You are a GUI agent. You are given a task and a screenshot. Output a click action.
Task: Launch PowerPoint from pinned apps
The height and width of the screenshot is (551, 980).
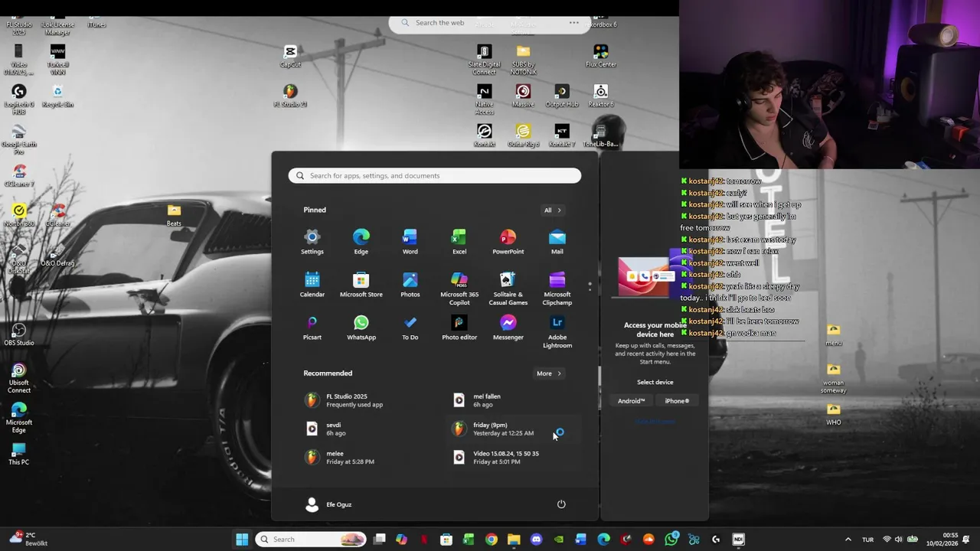(x=508, y=242)
